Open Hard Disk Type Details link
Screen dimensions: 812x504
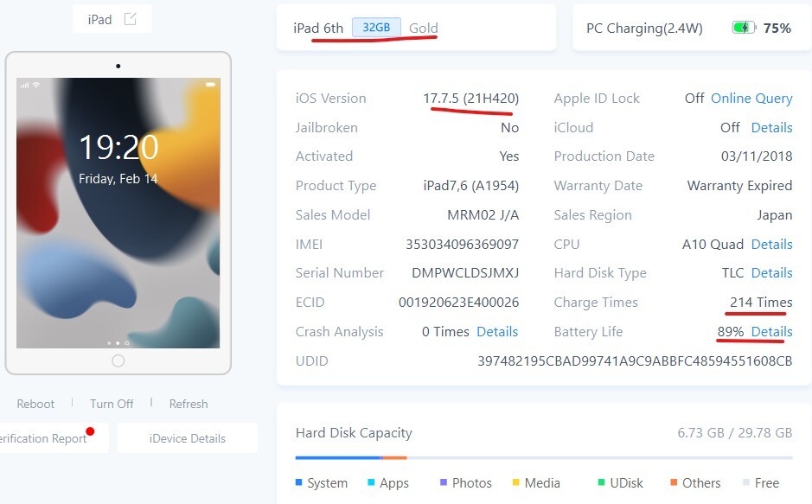tap(771, 272)
